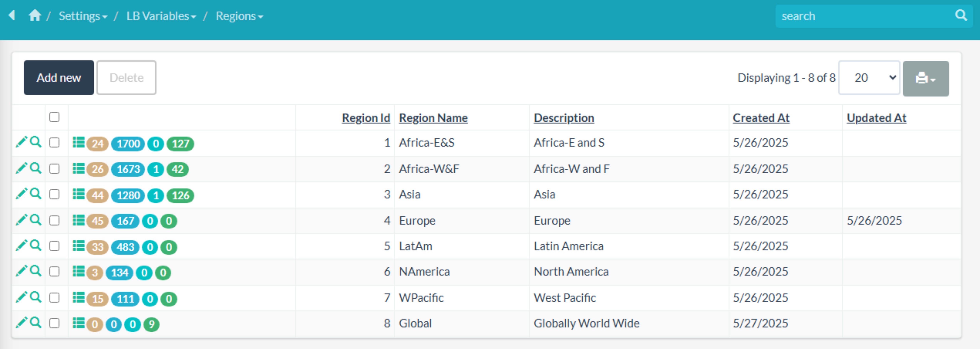Sort by Region Id column
980x349 pixels.
pos(366,118)
